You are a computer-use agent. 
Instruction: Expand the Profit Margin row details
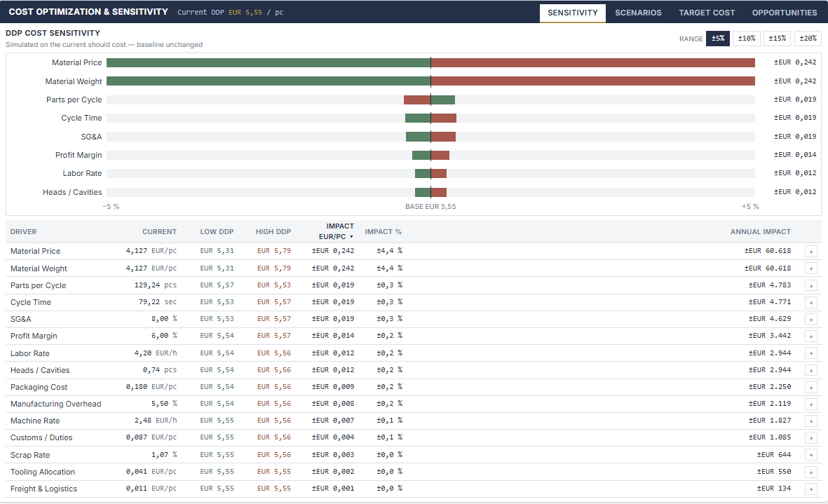pos(811,336)
